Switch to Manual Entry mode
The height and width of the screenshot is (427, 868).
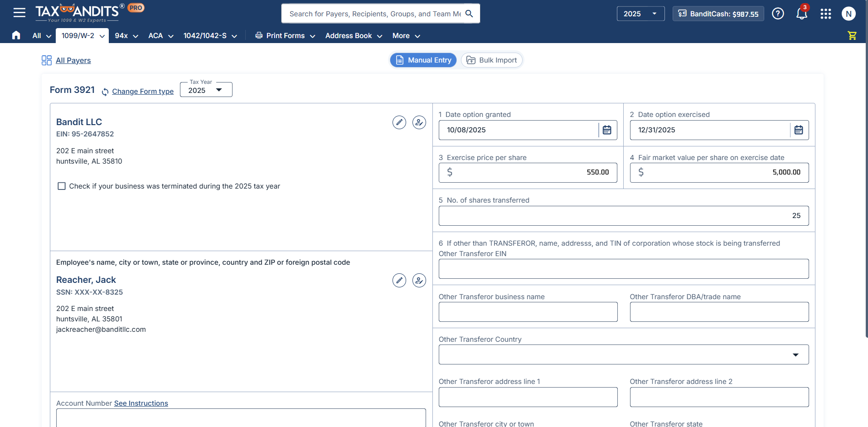click(423, 60)
